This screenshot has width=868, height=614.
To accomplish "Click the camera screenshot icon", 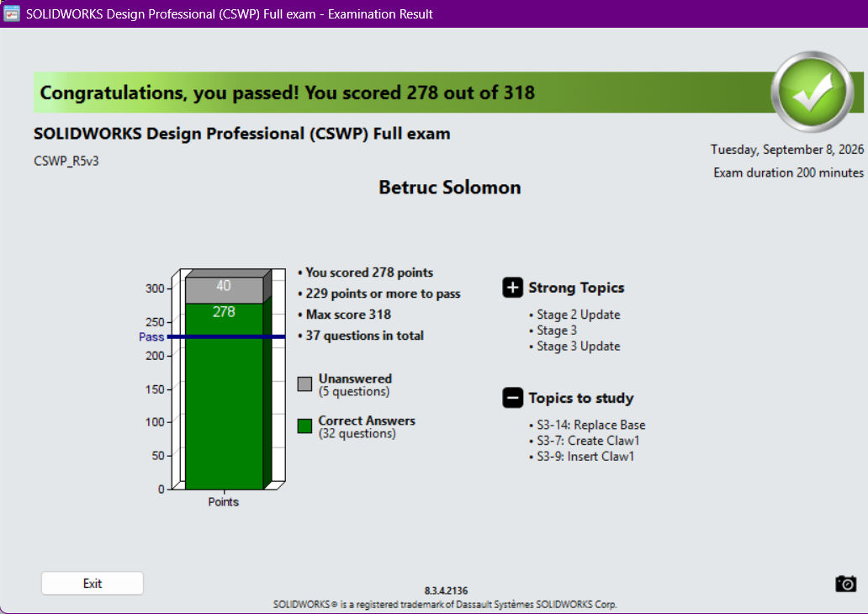I will [845, 584].
